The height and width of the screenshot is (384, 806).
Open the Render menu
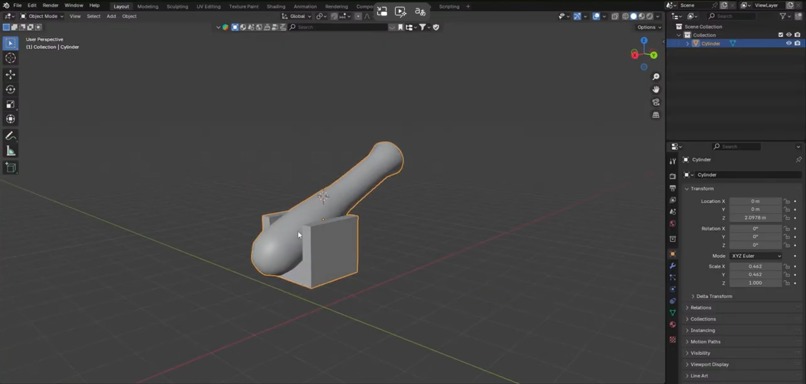point(50,5)
